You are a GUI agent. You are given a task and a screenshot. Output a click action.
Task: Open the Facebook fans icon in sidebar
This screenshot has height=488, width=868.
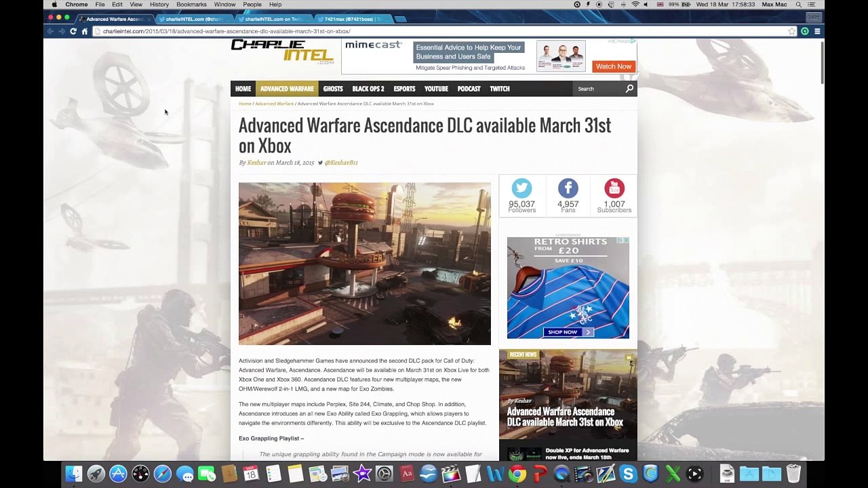568,188
